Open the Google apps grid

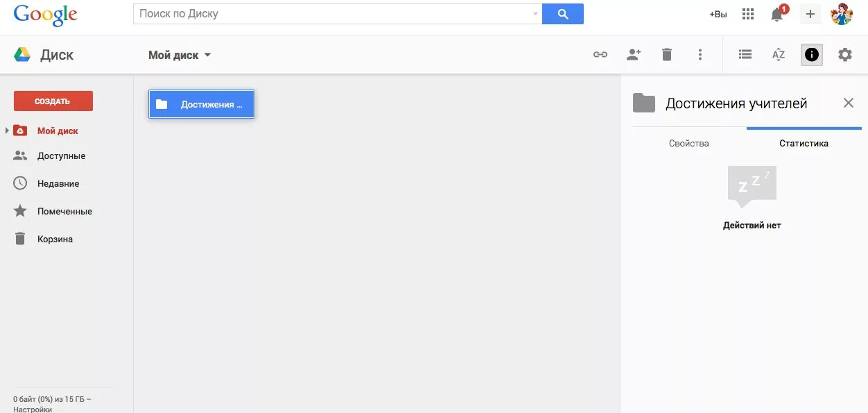[x=748, y=14]
